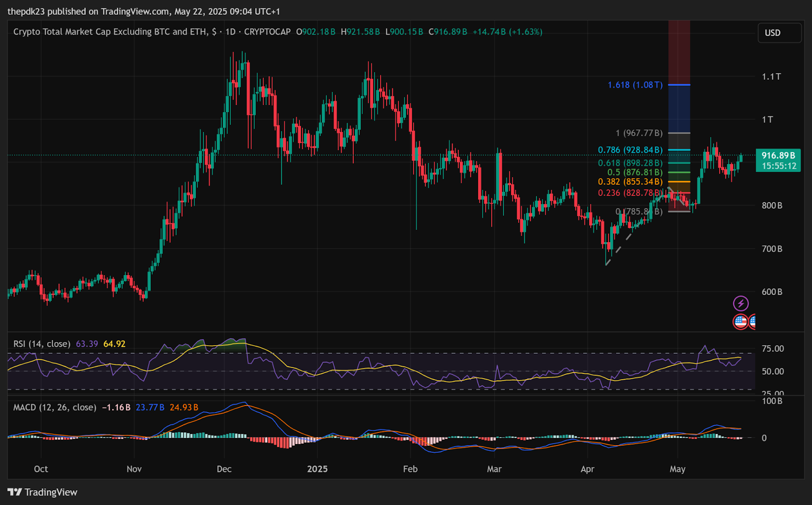Click the CRYPTOCAP exchange label in header

click(267, 31)
